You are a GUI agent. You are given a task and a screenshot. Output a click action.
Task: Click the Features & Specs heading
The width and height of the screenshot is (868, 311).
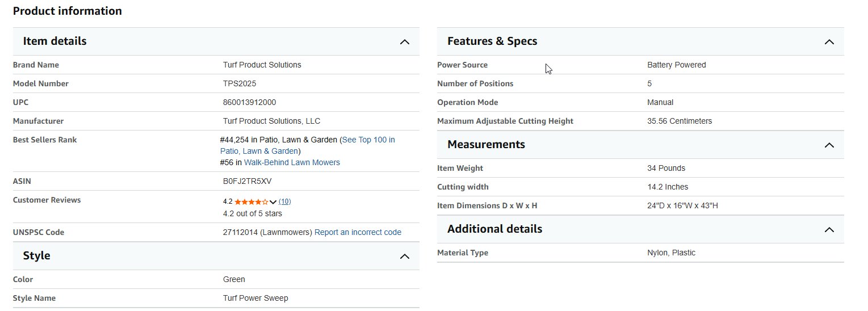(x=492, y=41)
